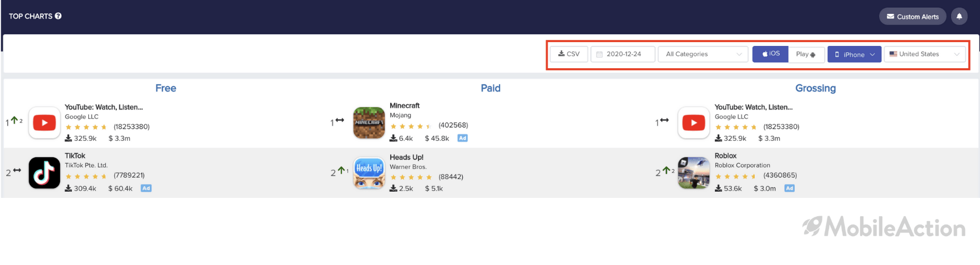Click Roblox review count (4360865)
This screenshot has height=265, width=980.
pos(780,175)
